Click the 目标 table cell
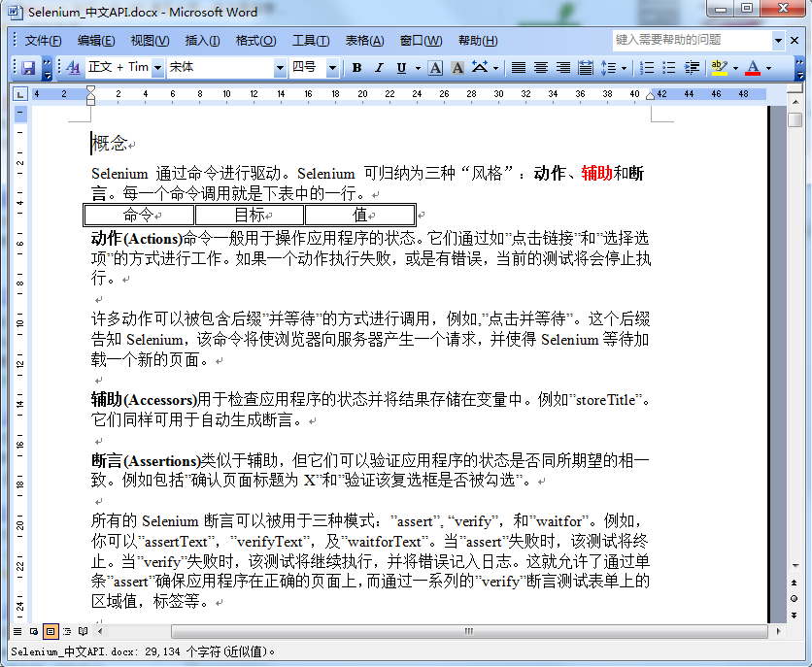The width and height of the screenshot is (812, 667). [x=250, y=215]
